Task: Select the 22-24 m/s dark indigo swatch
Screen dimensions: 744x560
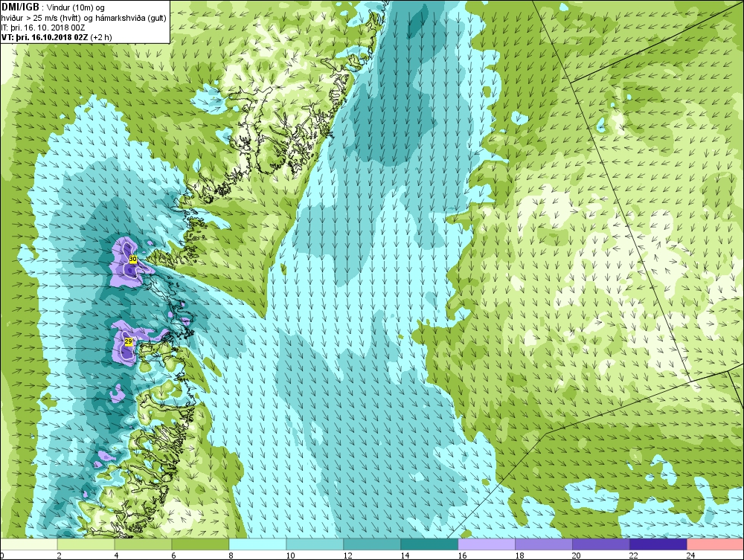Action: [658, 544]
